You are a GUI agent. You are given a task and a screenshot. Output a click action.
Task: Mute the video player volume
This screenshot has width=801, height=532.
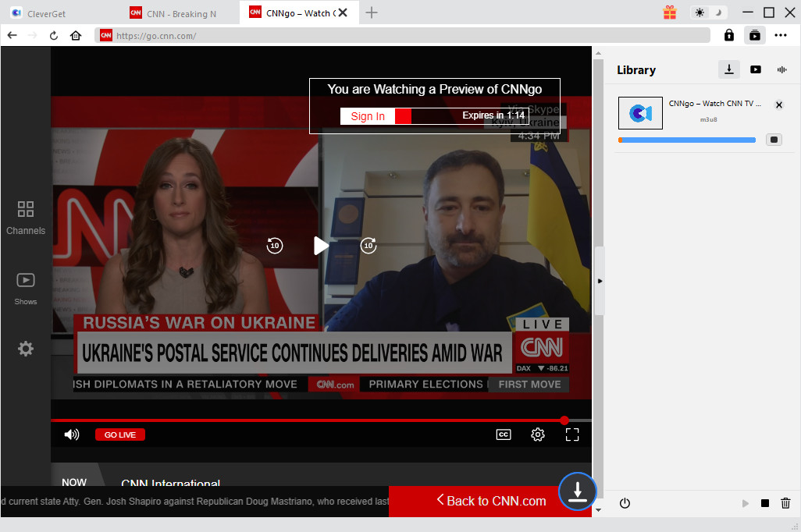pyautogui.click(x=72, y=434)
